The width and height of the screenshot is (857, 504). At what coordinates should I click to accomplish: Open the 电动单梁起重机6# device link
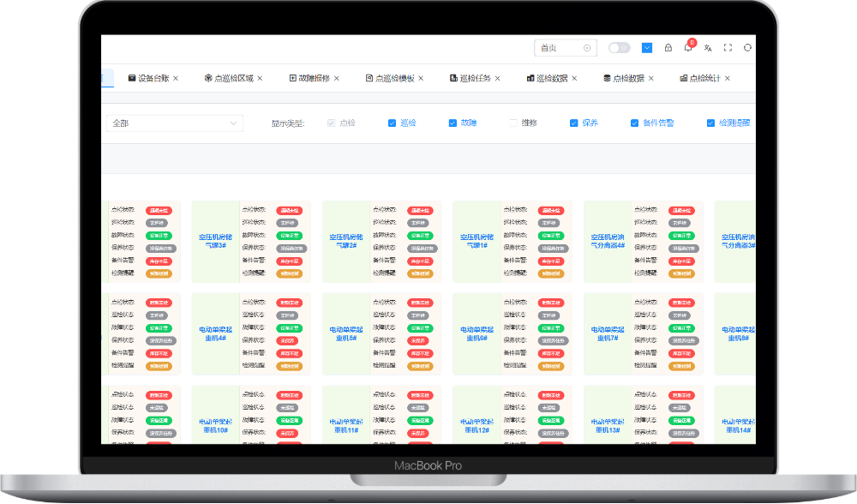pyautogui.click(x=476, y=333)
